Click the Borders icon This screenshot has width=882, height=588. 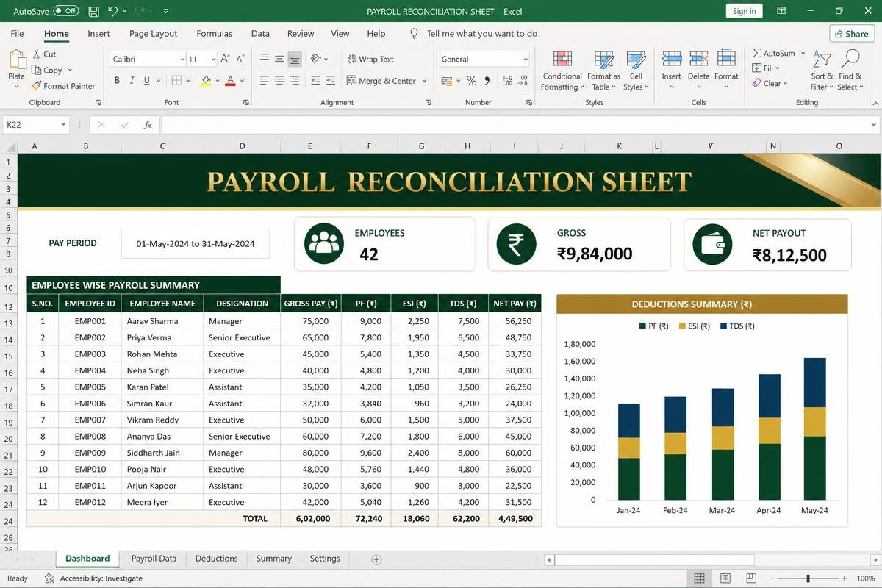pyautogui.click(x=176, y=81)
